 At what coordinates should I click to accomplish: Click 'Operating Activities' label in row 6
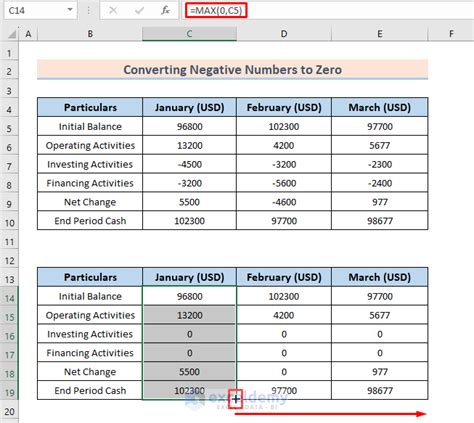[90, 145]
